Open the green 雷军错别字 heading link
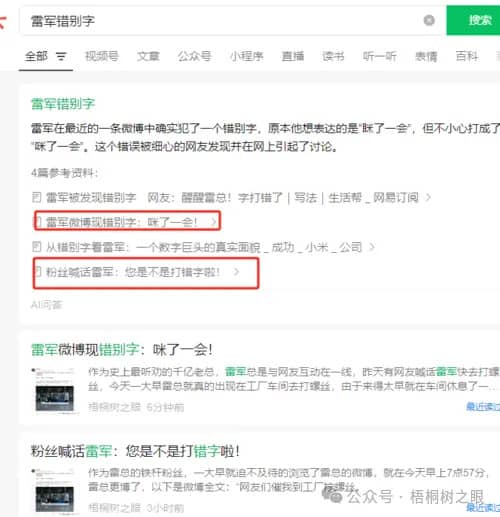 pyautogui.click(x=63, y=104)
